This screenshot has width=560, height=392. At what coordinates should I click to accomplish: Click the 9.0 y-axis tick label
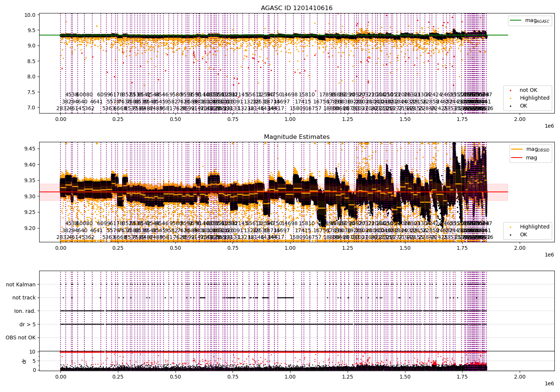(31, 46)
